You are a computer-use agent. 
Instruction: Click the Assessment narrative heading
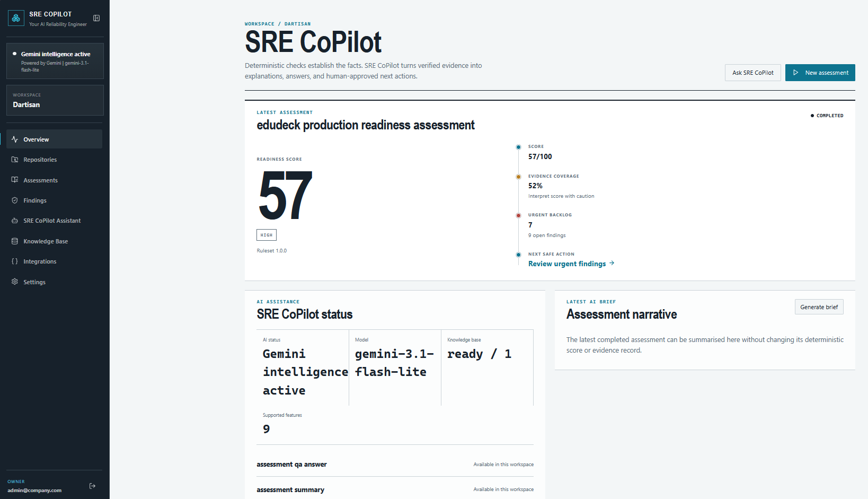coord(622,314)
